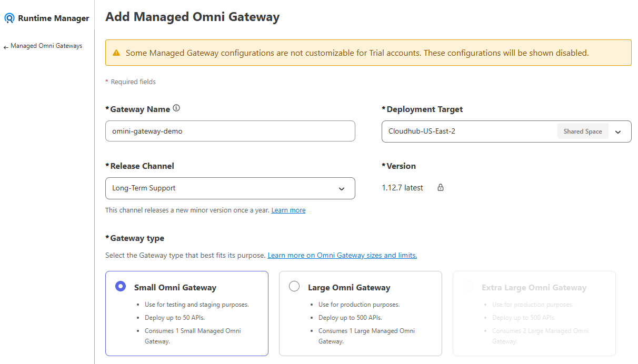Image resolution: width=638 pixels, height=364 pixels.
Task: Click the Small Omni Gateway card title
Action: coord(175,288)
